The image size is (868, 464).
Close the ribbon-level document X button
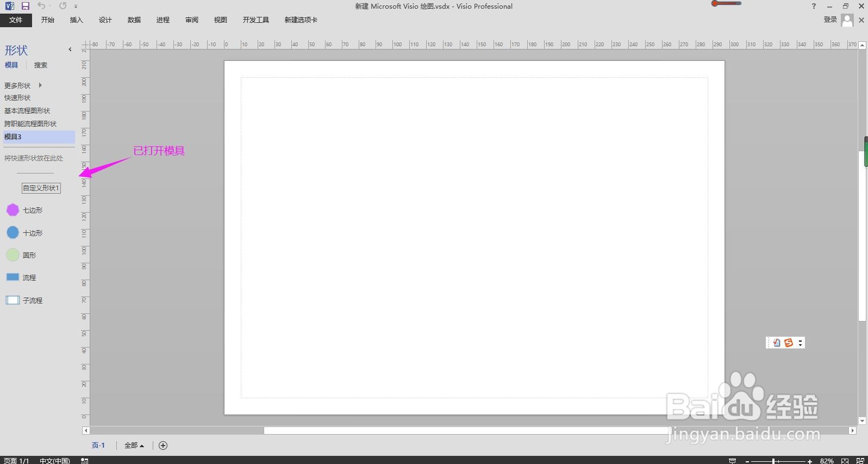pos(861,20)
